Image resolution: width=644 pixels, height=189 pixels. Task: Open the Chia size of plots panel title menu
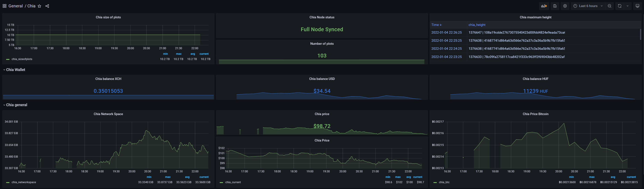(108, 17)
